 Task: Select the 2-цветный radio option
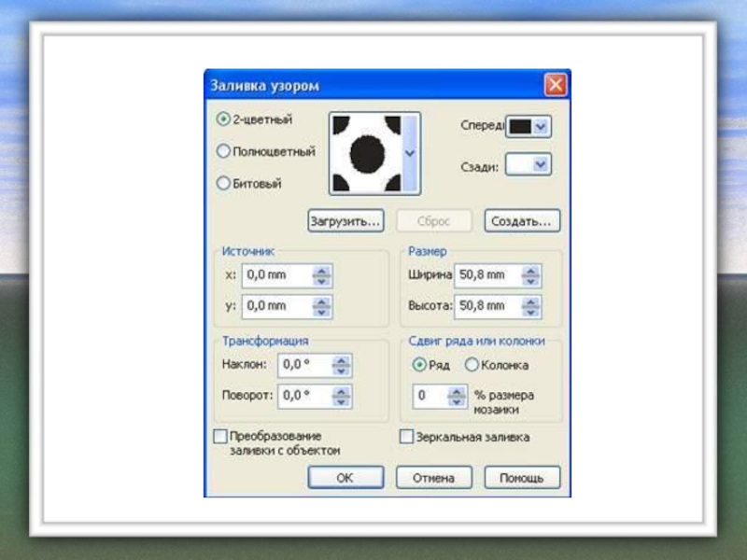[223, 119]
